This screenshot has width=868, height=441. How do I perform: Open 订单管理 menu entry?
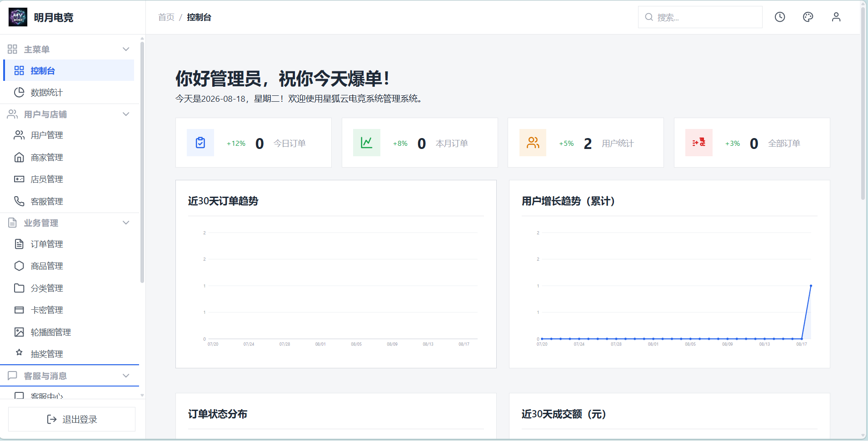(x=69, y=244)
